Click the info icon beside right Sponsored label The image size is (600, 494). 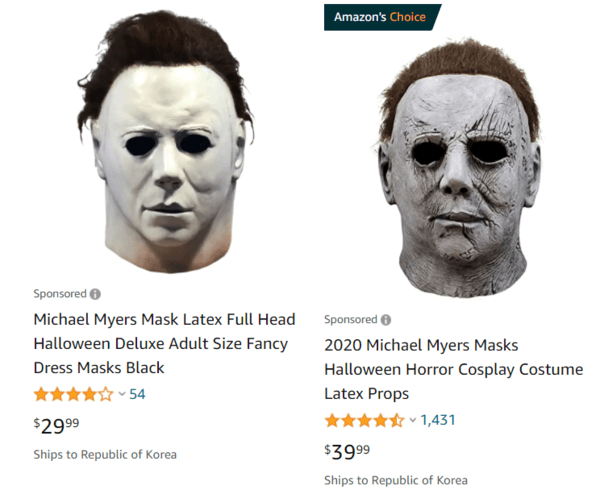[386, 320]
